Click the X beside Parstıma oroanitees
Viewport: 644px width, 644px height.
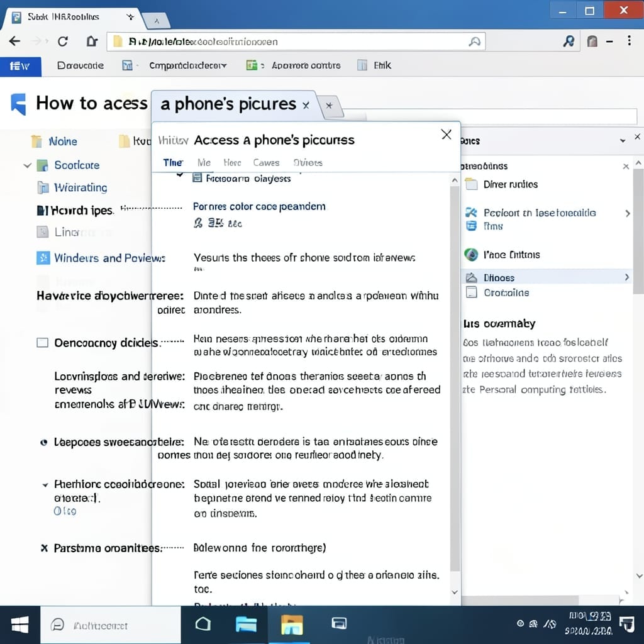click(44, 548)
